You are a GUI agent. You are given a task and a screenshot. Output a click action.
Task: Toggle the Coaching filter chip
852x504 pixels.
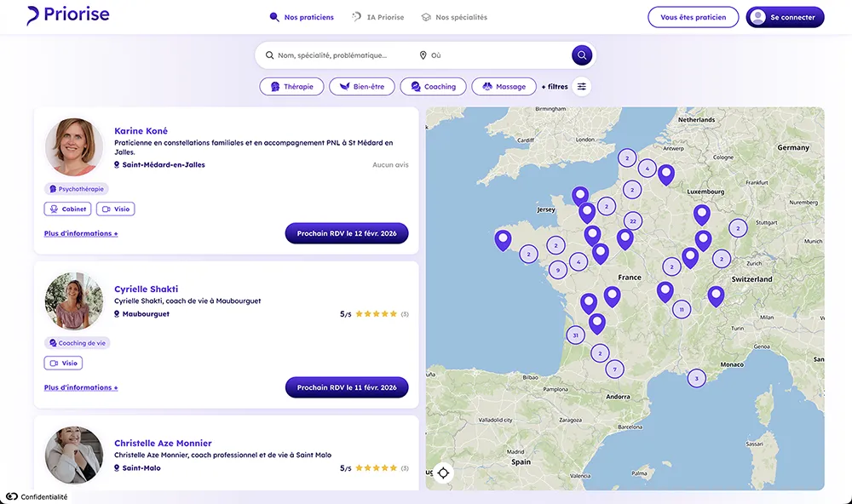pyautogui.click(x=433, y=86)
